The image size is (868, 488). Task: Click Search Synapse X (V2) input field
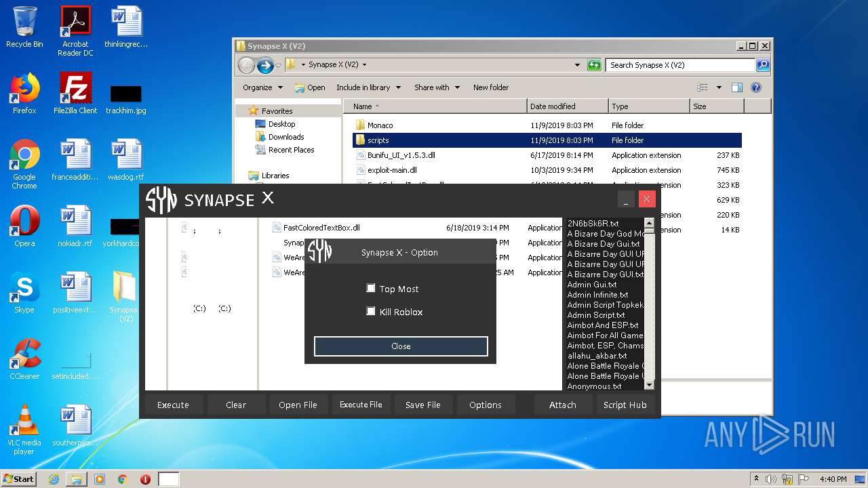pos(680,65)
